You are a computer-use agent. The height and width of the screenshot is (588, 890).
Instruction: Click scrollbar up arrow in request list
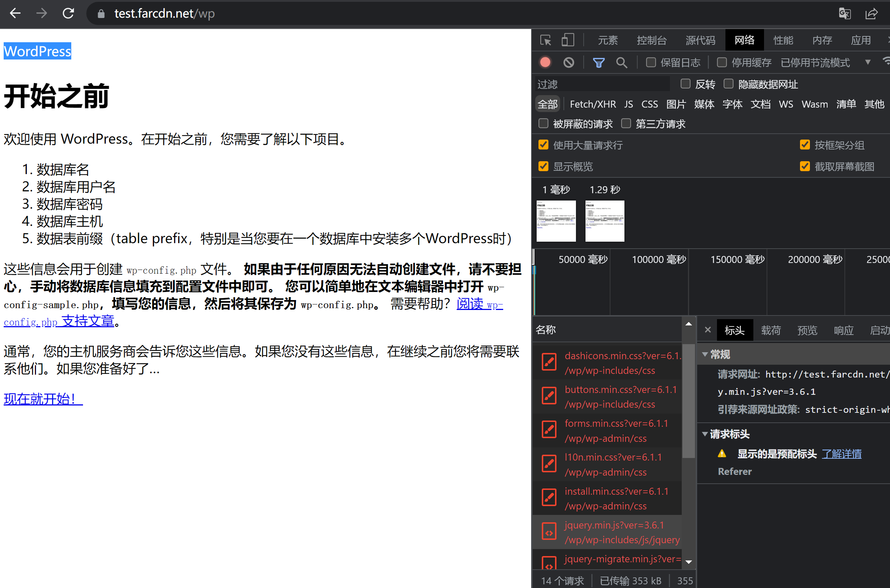(688, 324)
